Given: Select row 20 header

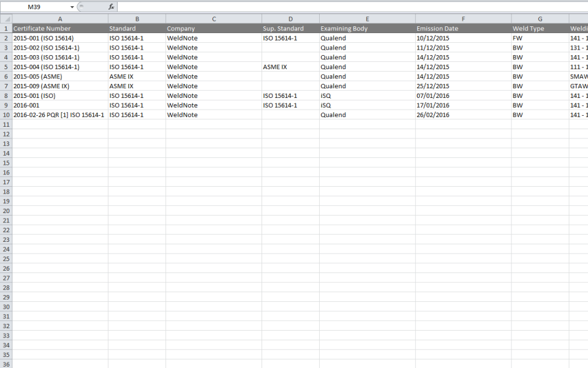Looking at the screenshot, I should (x=6, y=211).
